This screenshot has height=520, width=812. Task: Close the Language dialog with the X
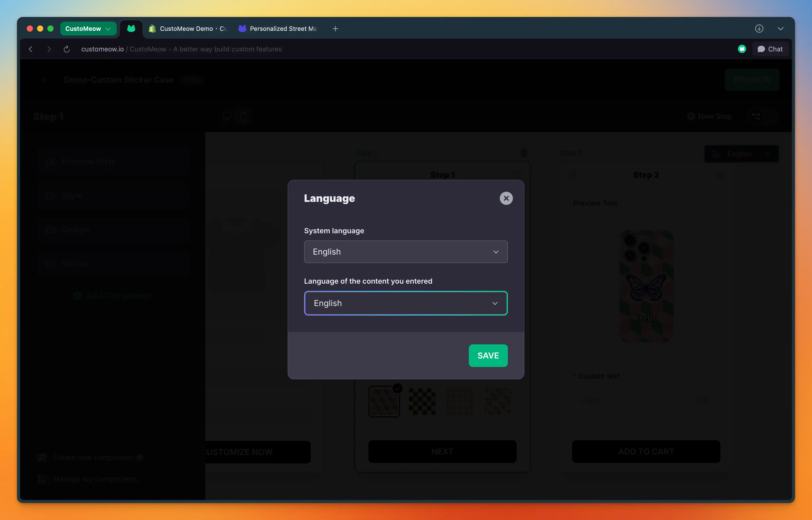[506, 198]
